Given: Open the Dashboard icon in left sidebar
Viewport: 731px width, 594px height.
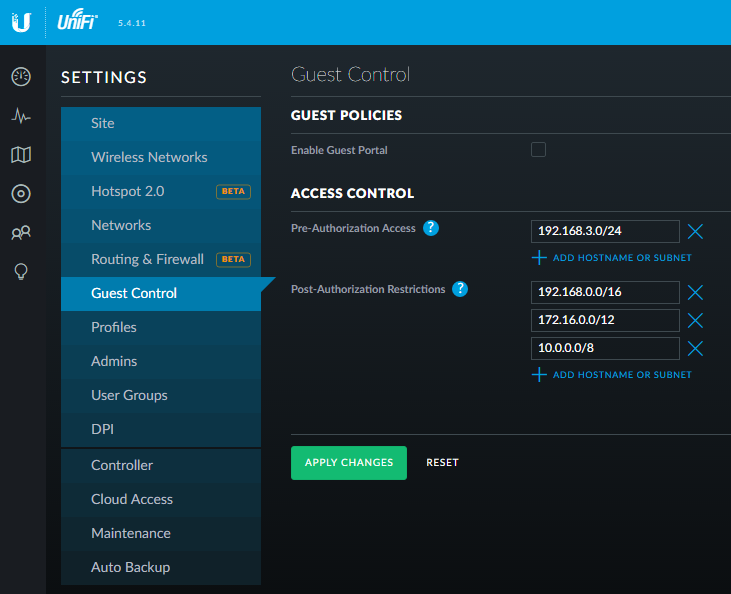Looking at the screenshot, I should click(x=21, y=76).
